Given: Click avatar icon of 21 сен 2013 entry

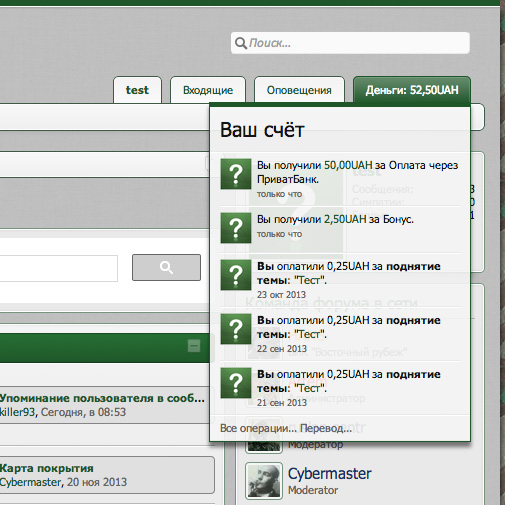Looking at the screenshot, I should point(236,383).
